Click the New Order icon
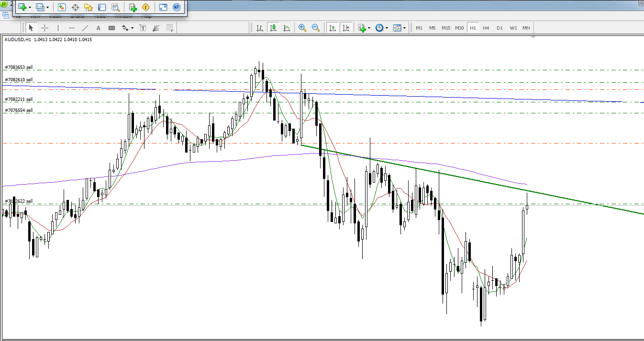 tap(133, 7)
